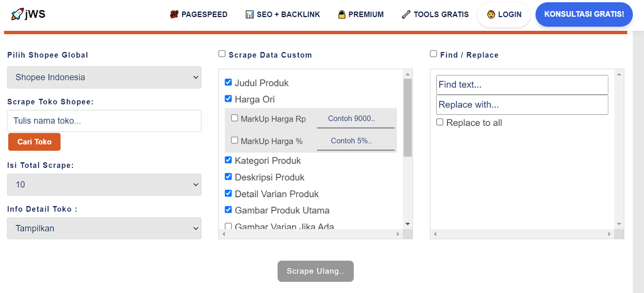Click the bar chart icon beside SEO + Backlink
This screenshot has height=293, width=644.
[x=250, y=15]
